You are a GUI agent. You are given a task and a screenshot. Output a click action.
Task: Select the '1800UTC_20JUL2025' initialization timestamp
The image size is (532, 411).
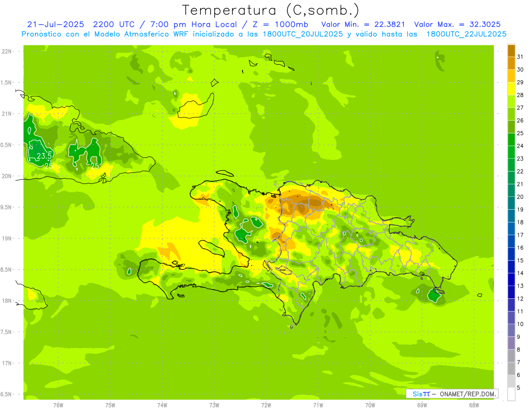click(303, 34)
